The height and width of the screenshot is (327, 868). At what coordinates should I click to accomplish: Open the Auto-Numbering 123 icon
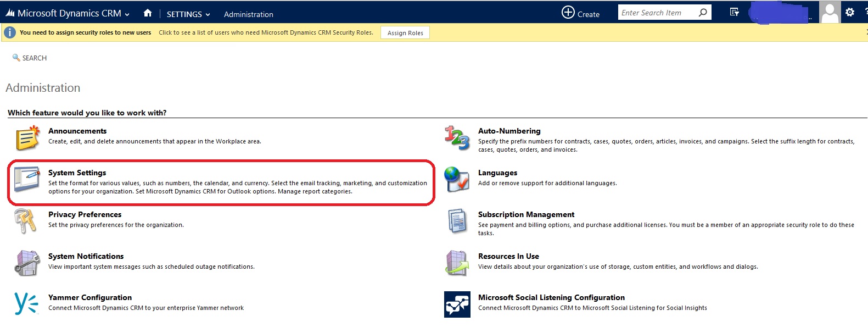point(457,138)
